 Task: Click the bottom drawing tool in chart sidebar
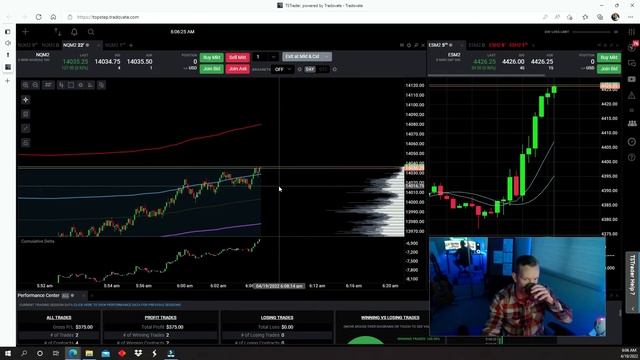(x=26, y=142)
